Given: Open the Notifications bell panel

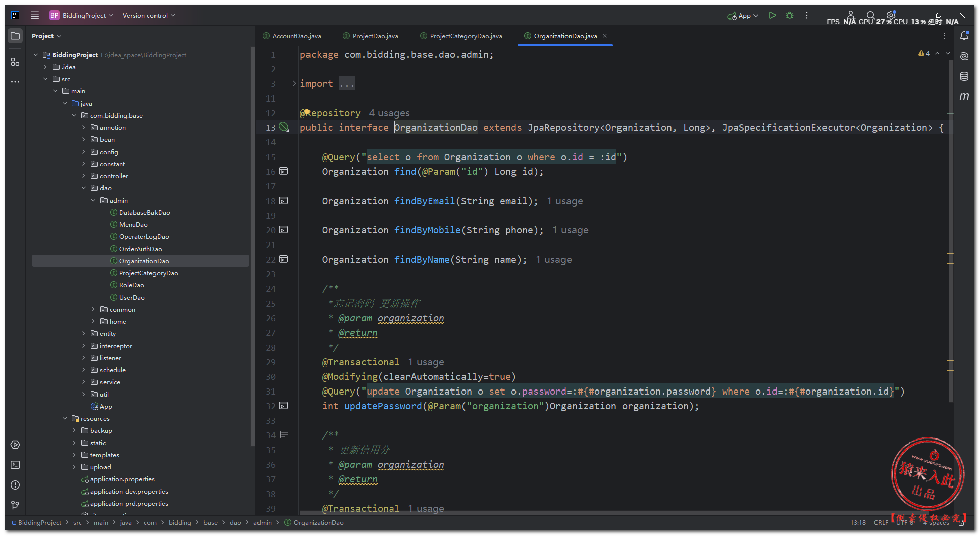Looking at the screenshot, I should pyautogui.click(x=964, y=36).
